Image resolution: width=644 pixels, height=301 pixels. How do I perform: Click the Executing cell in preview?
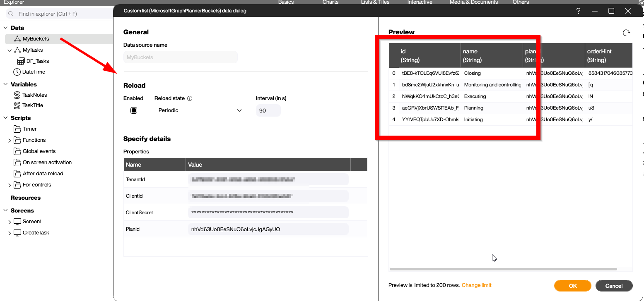point(492,96)
